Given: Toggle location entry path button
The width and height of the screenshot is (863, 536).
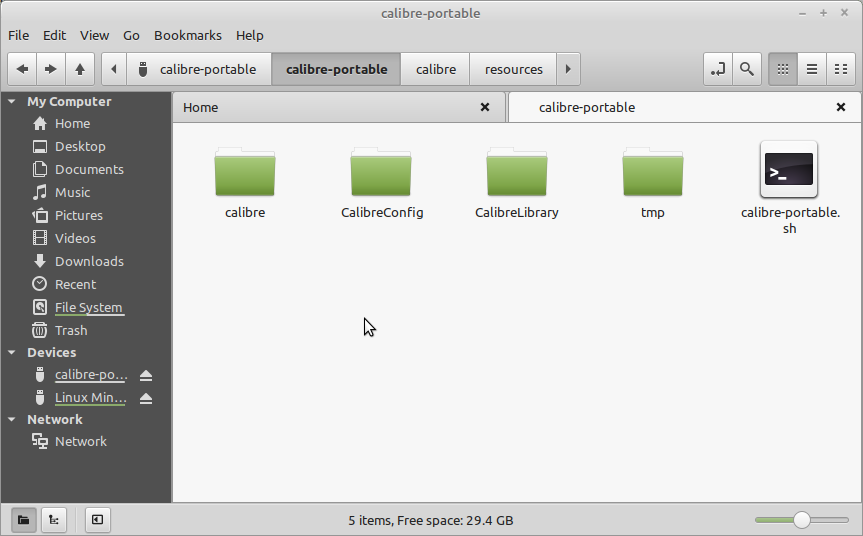Looking at the screenshot, I should click(x=718, y=69).
